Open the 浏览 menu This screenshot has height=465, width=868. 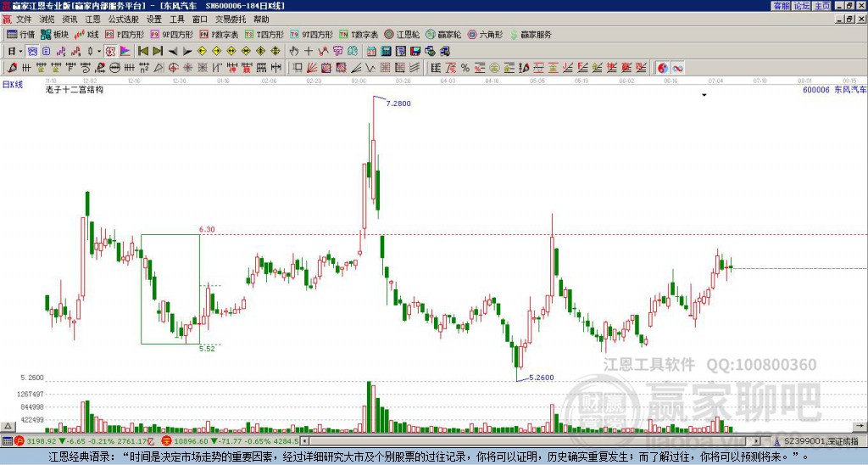click(x=47, y=20)
